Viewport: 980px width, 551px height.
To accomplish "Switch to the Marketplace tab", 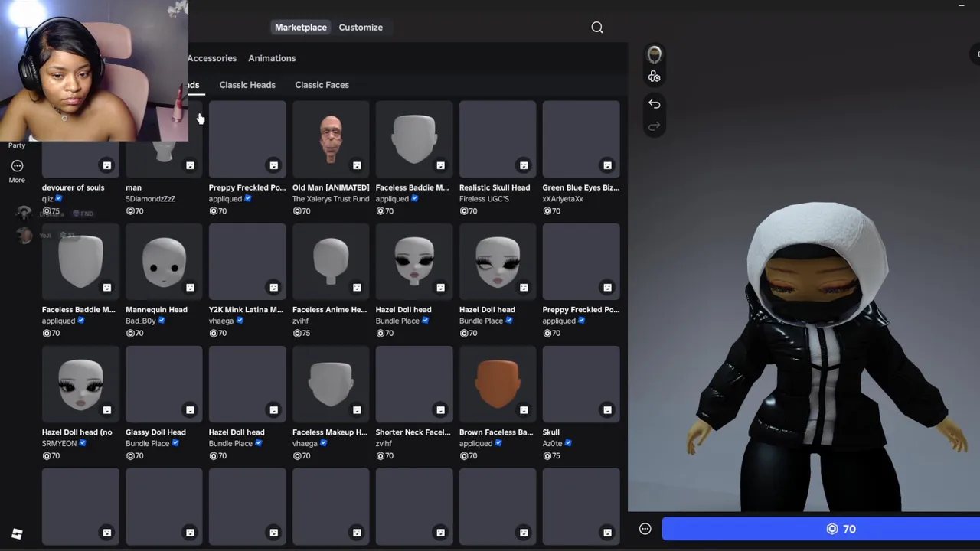I will (x=301, y=28).
